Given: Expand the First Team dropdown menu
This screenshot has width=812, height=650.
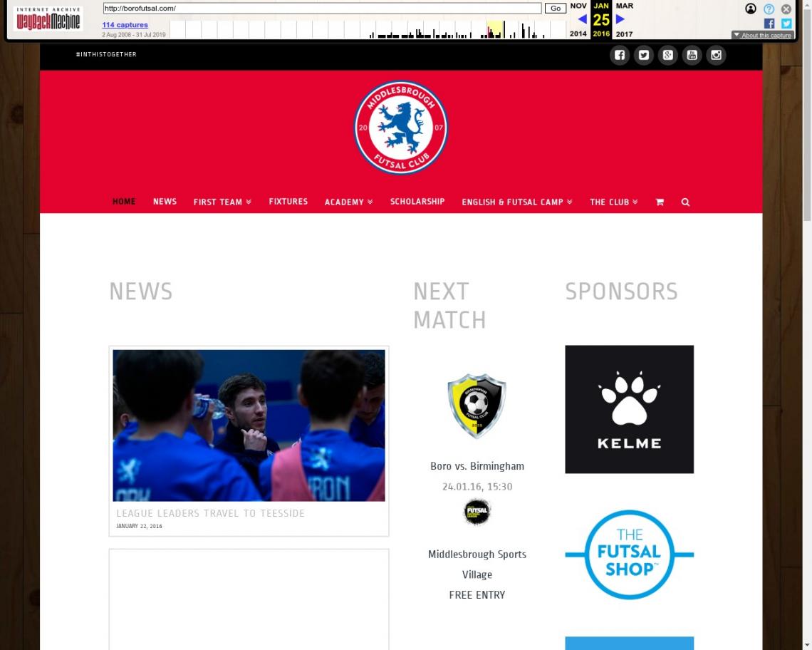Looking at the screenshot, I should coord(222,202).
